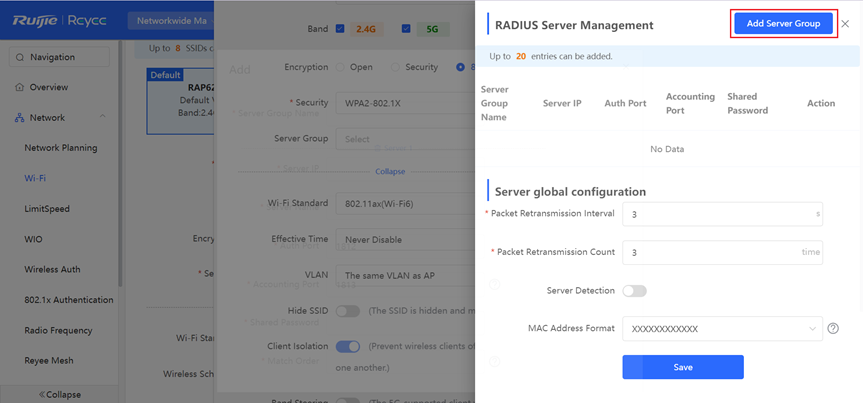Save the server global configuration
Viewport: 863px width, 403px height.
point(682,367)
